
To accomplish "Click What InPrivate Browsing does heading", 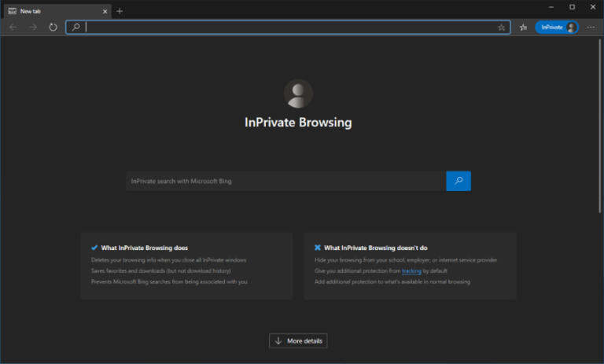I will [145, 248].
